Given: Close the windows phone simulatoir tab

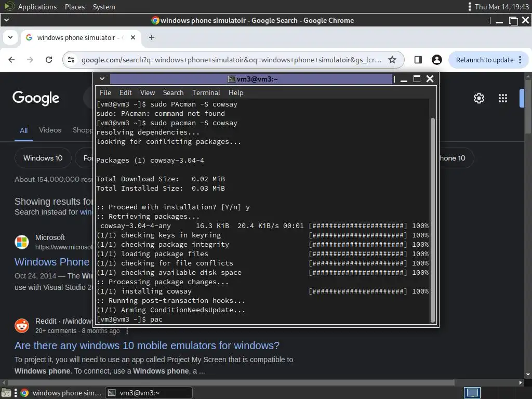Looking at the screenshot, I should [x=133, y=37].
